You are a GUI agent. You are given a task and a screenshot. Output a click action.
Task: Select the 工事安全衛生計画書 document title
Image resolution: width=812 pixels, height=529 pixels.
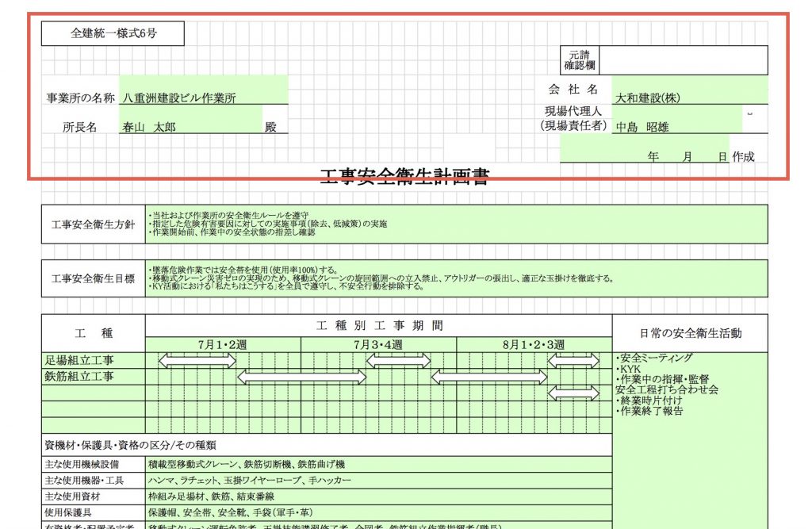(404, 177)
